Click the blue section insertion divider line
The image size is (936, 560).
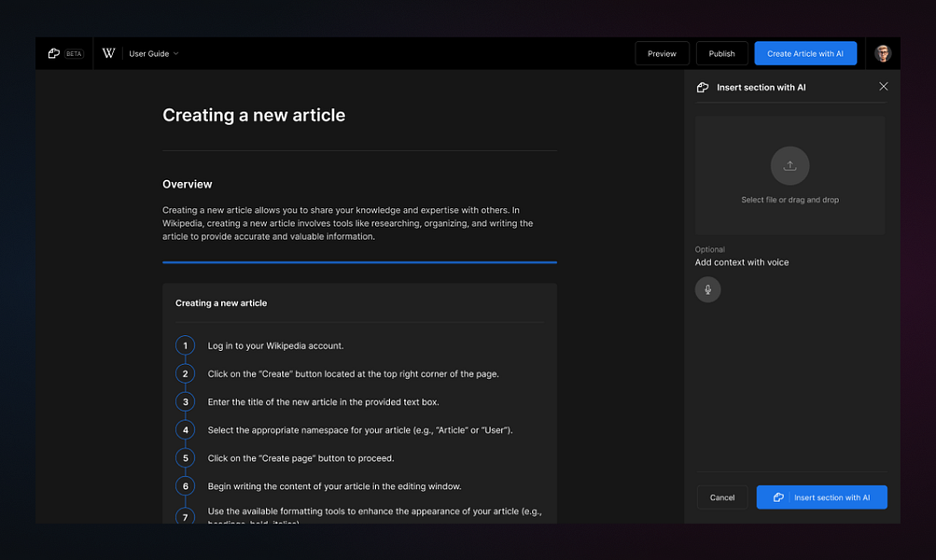[x=359, y=262]
